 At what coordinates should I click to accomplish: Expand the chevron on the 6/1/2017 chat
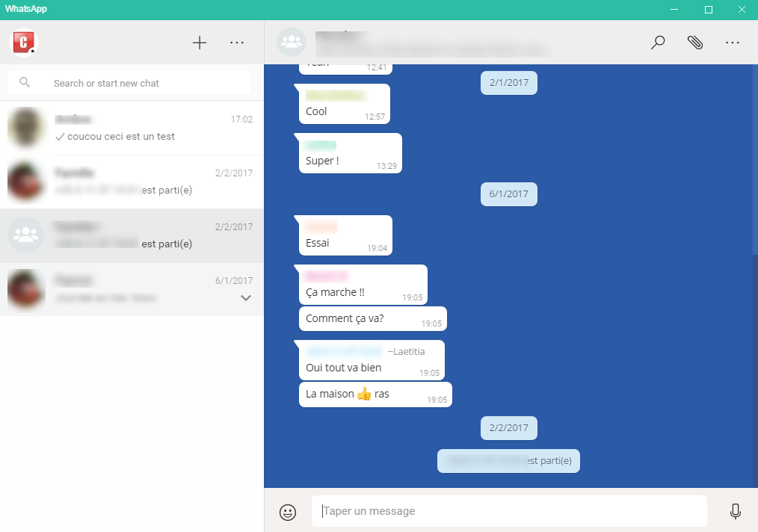pyautogui.click(x=245, y=298)
